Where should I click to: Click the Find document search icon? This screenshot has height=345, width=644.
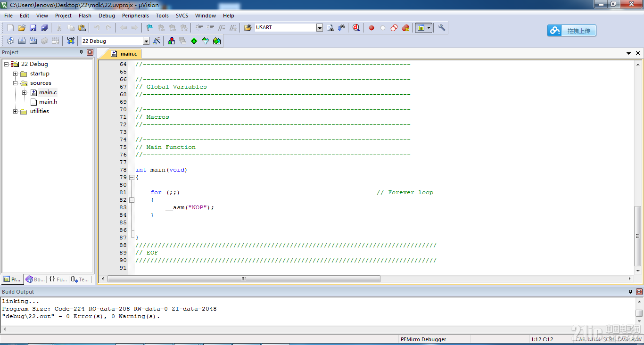point(330,28)
